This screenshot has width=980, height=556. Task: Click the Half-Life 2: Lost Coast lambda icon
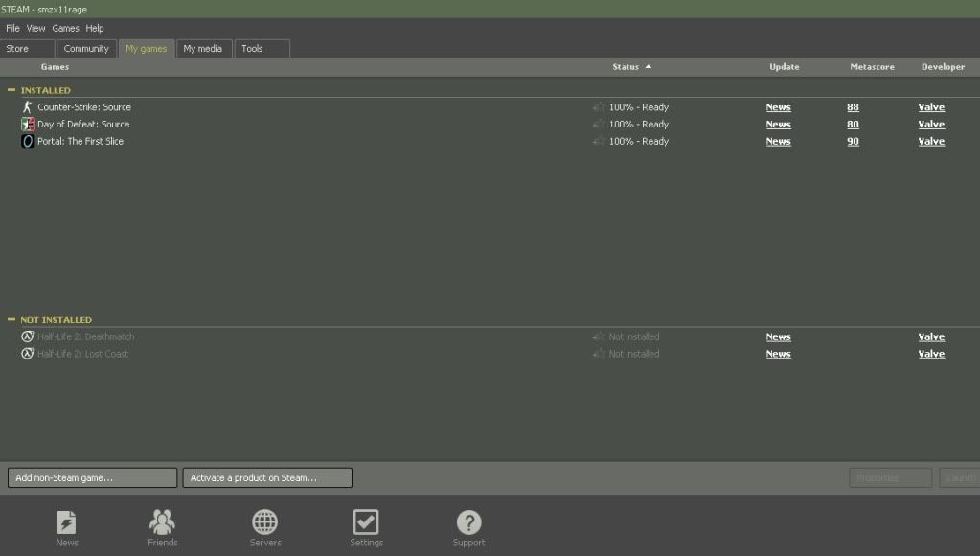[x=28, y=354]
